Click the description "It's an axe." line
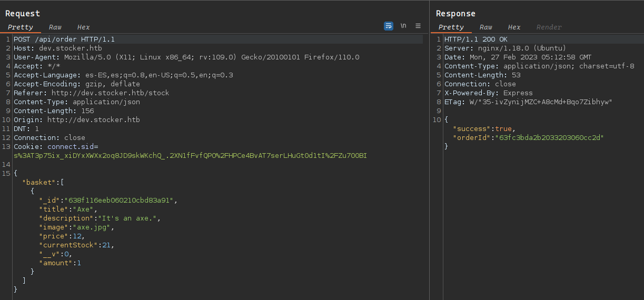 [x=100, y=218]
